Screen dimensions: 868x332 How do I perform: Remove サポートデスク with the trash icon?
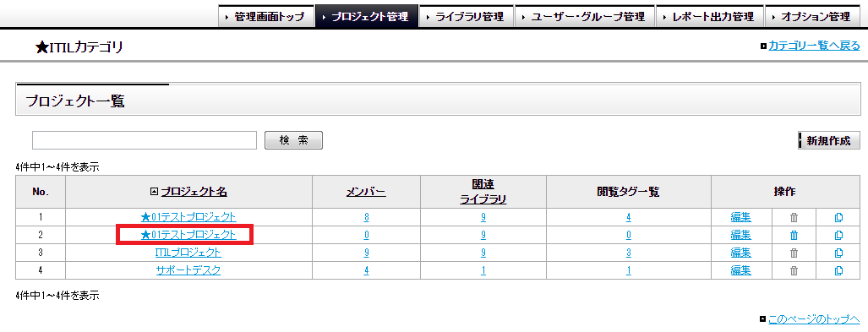coord(794,270)
